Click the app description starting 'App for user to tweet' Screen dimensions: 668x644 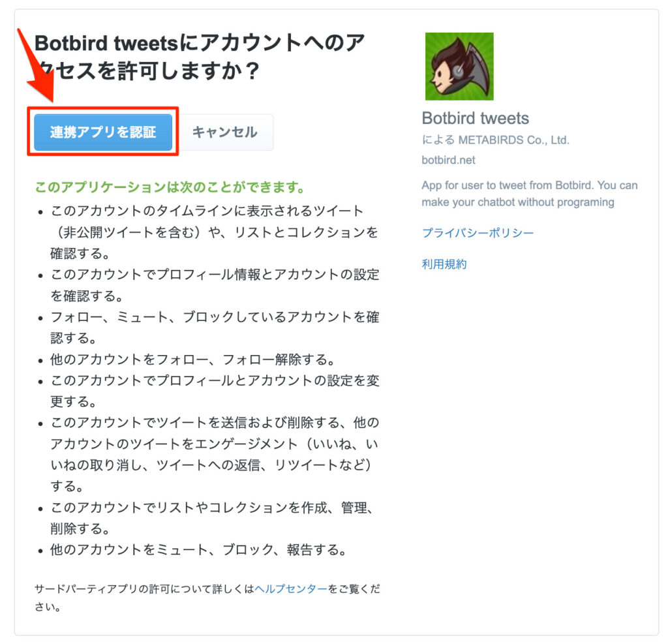(530, 194)
